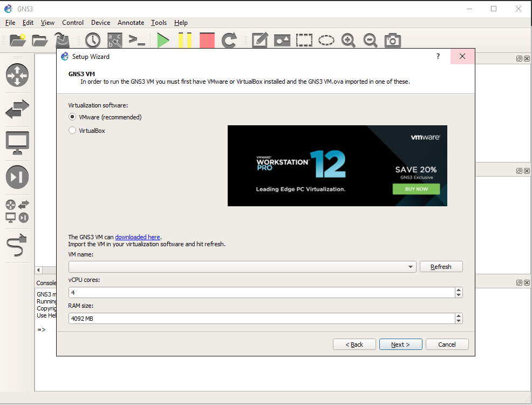This screenshot has height=405, width=532.
Task: Decrease RAM size with down arrow
Action: pos(459,321)
